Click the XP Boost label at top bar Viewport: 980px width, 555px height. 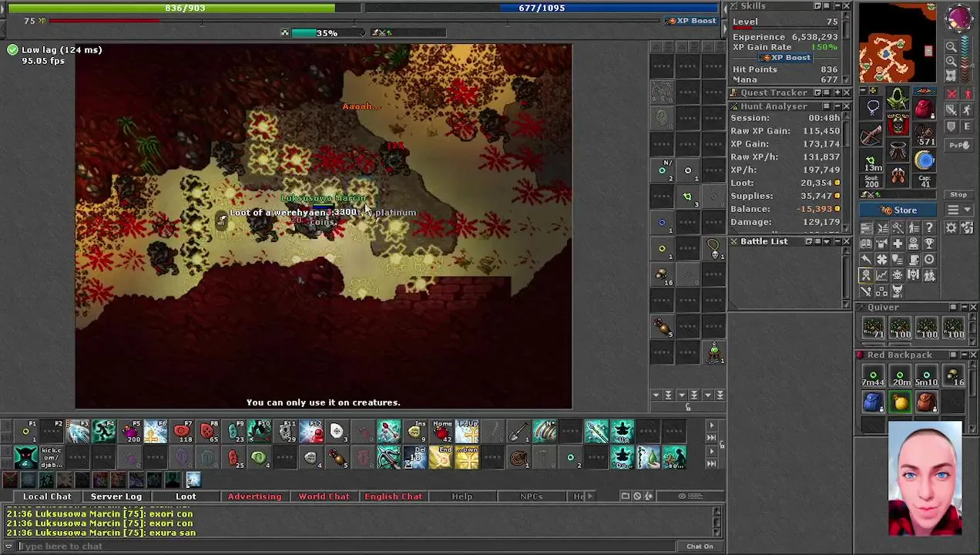tap(691, 21)
